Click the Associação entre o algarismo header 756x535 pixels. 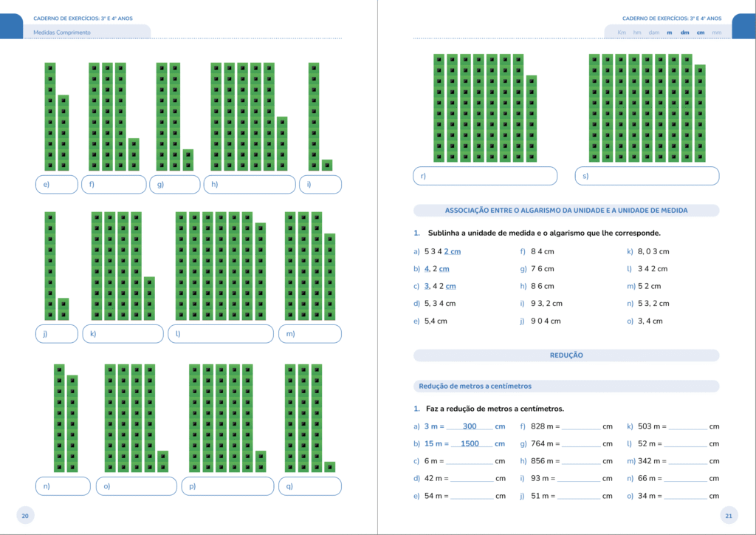pyautogui.click(x=566, y=211)
